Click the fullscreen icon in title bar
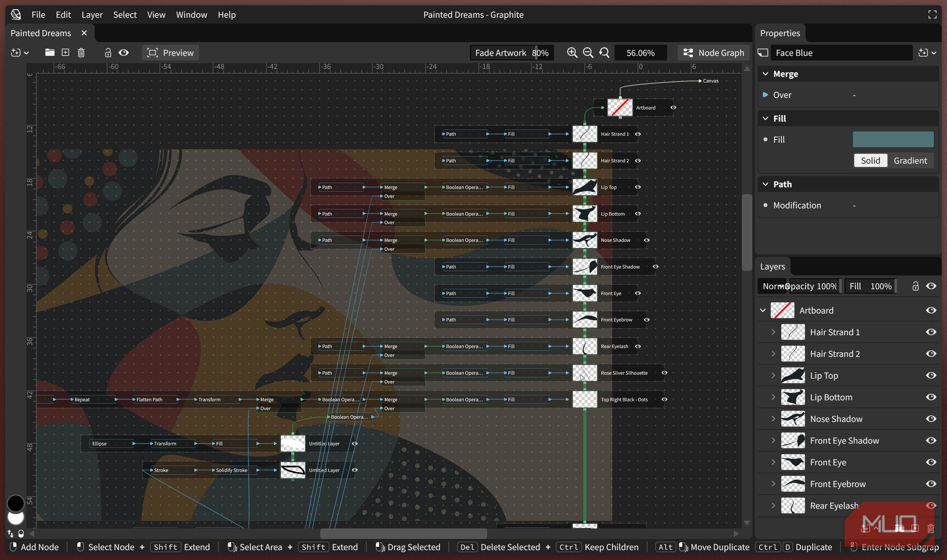 coord(932,14)
